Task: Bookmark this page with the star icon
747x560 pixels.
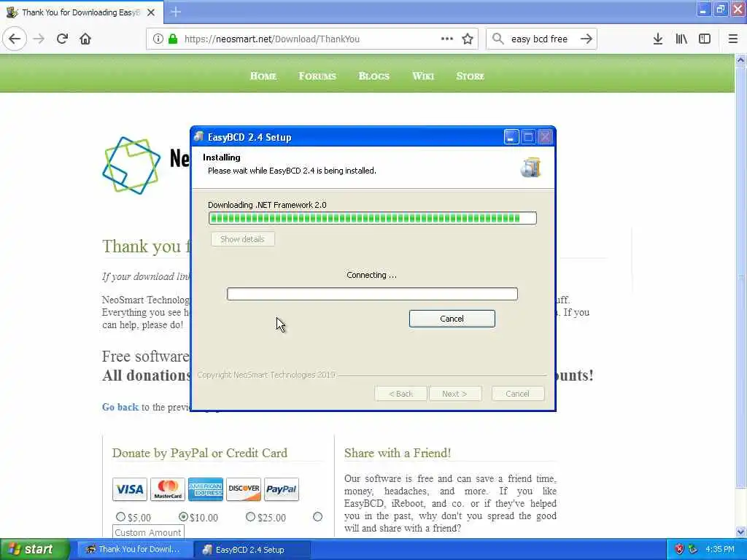Action: click(468, 39)
